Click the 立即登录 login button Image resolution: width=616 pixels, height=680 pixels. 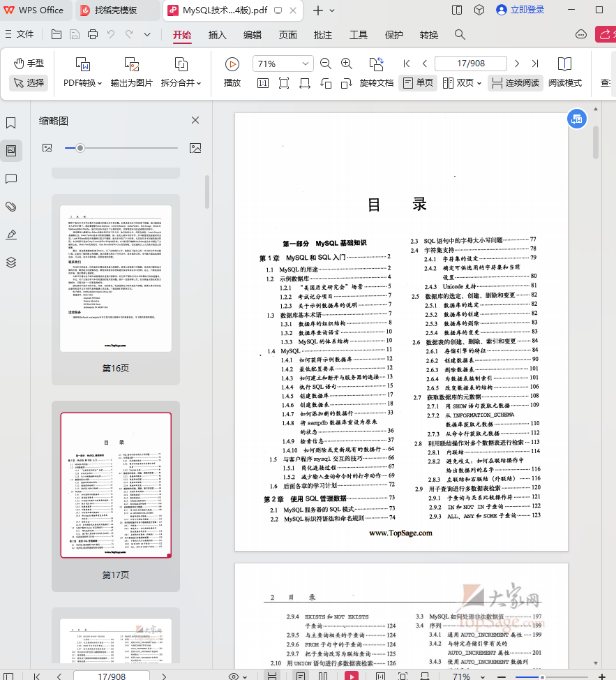tap(520, 10)
